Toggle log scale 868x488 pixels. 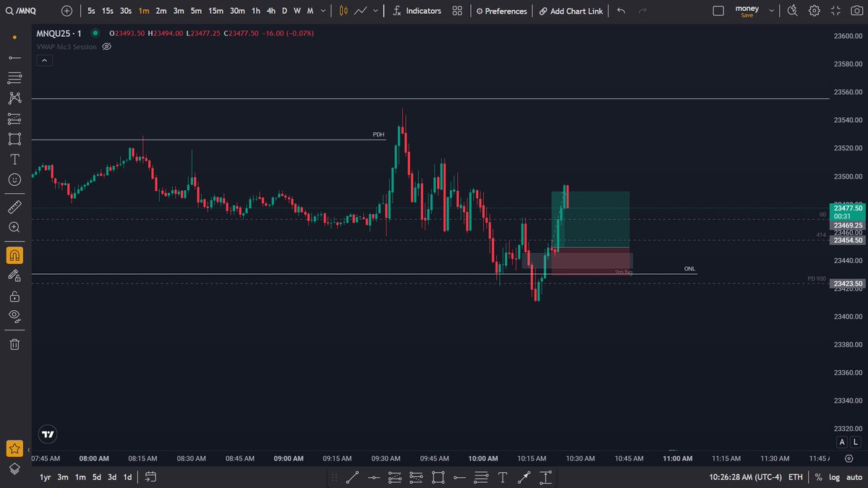pos(834,477)
